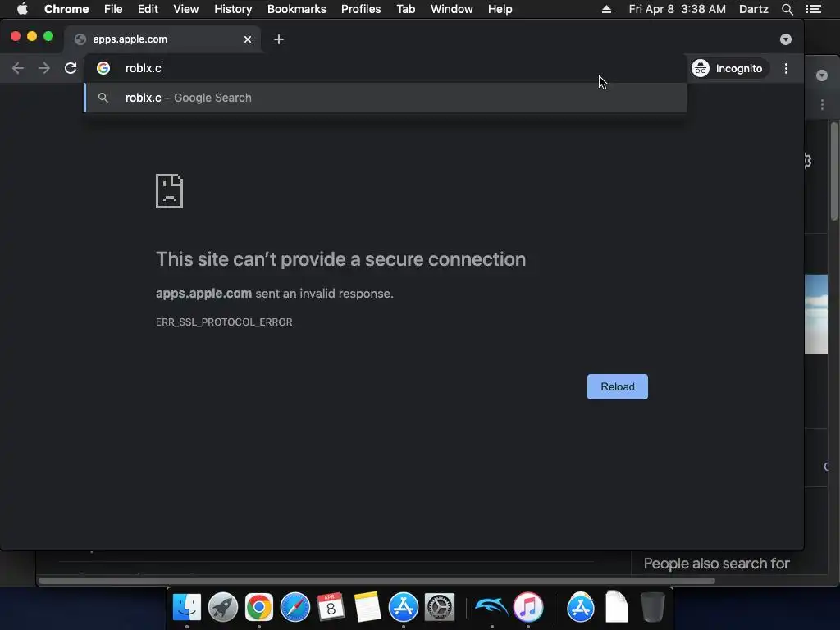Open the Edit menu
The height and width of the screenshot is (630, 840).
tap(148, 9)
